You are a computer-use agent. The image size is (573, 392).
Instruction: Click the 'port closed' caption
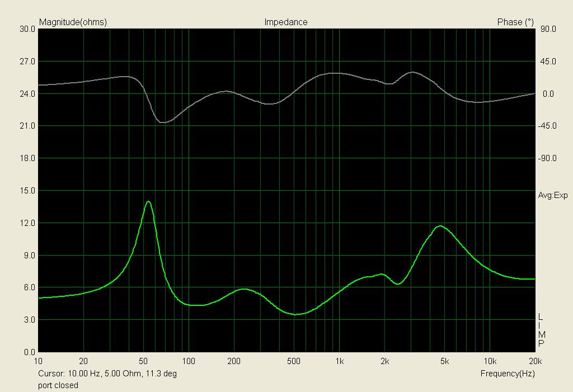pos(58,385)
